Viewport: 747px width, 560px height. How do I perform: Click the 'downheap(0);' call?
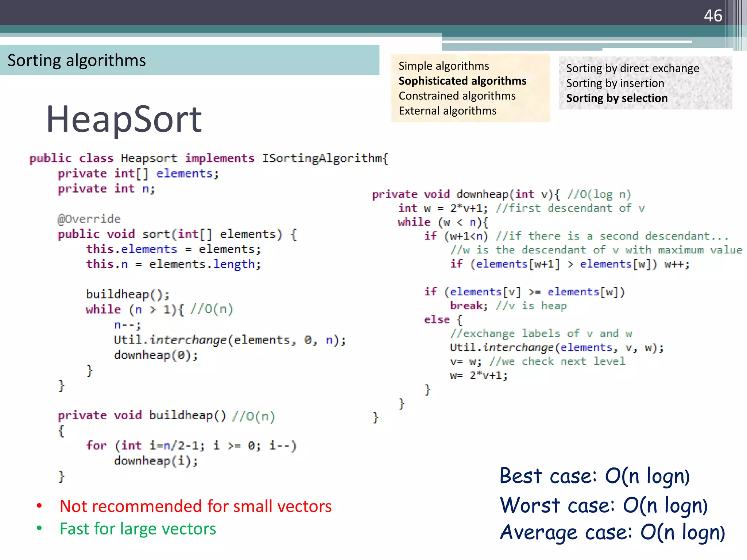click(x=156, y=355)
